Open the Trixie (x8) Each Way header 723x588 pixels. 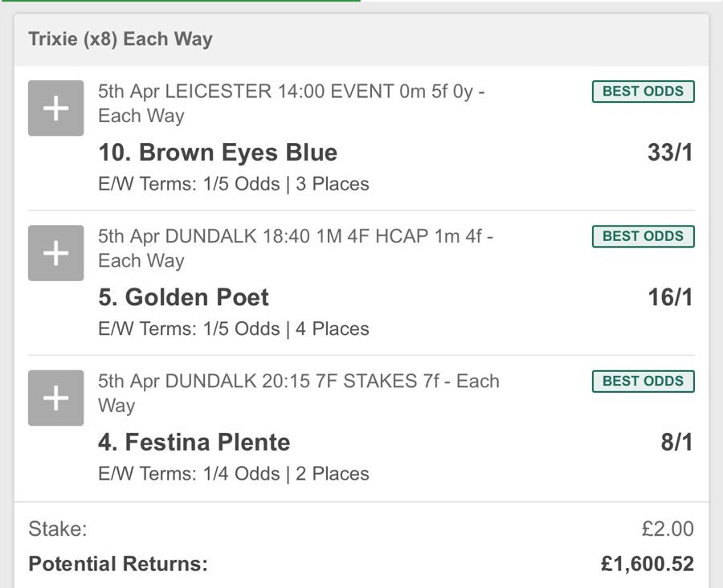pos(120,39)
